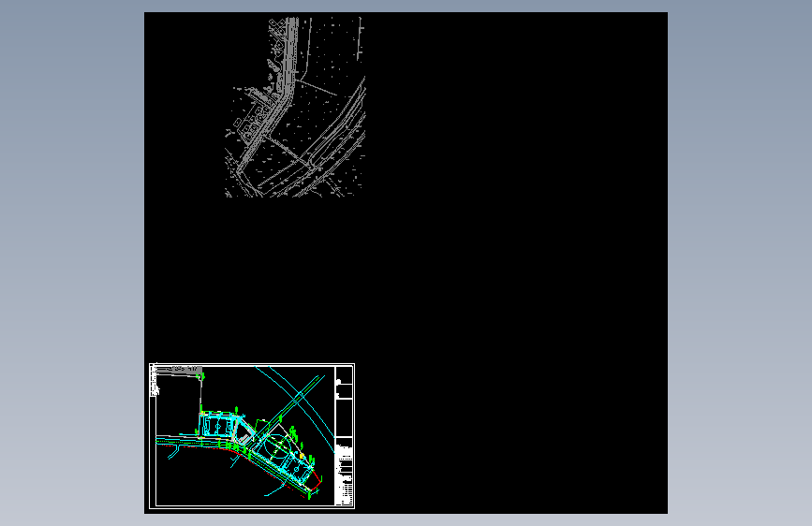Click the gray header strip in sheet corner
This screenshot has width=812, height=526.
[x=179, y=369]
